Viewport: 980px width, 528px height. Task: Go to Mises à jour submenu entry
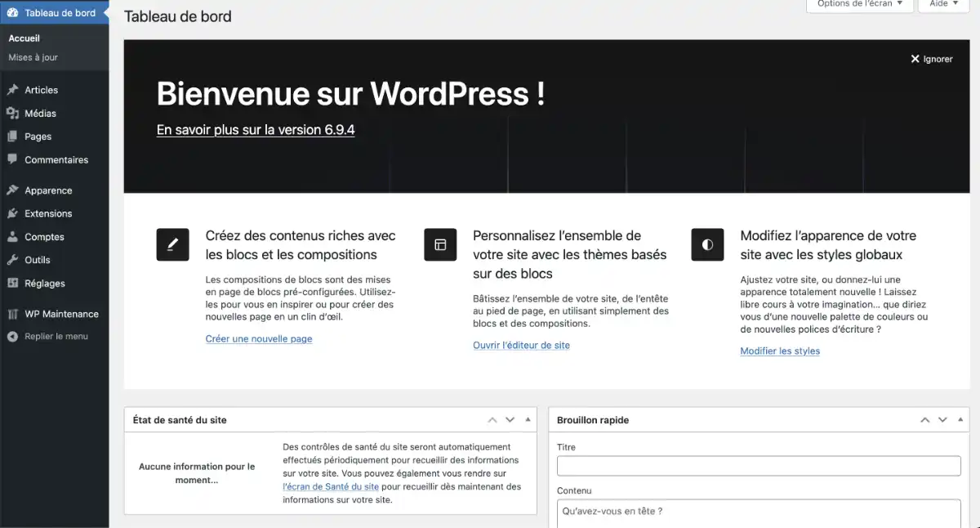click(34, 57)
